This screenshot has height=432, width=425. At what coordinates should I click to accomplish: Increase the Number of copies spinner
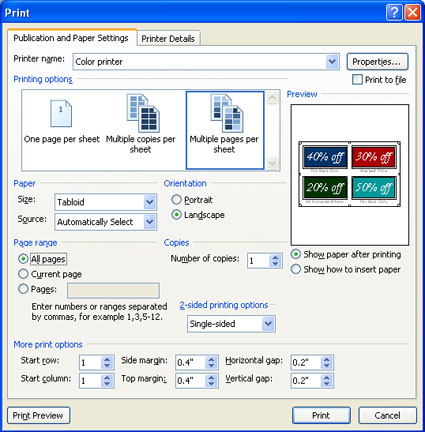click(275, 258)
